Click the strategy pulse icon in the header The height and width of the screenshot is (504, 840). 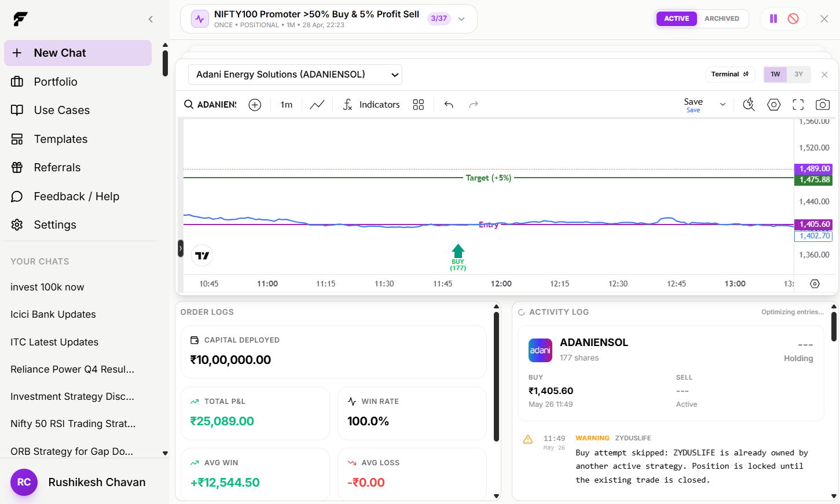(x=200, y=19)
